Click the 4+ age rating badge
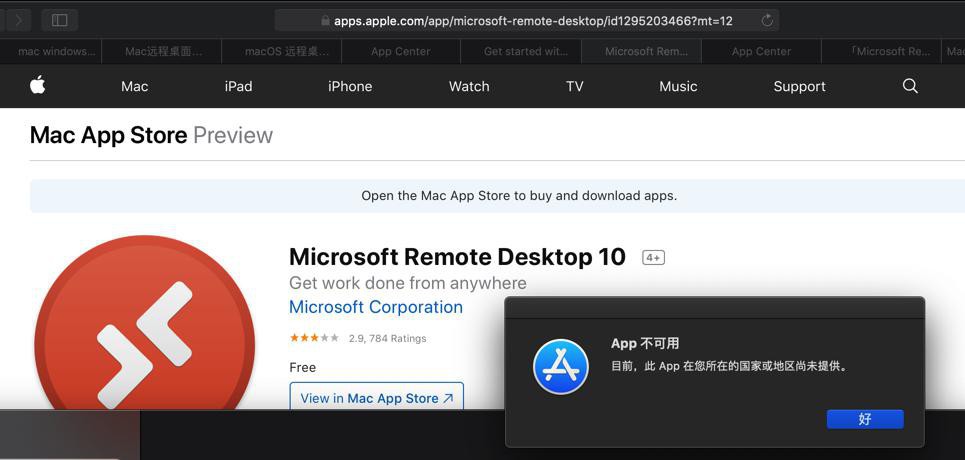This screenshot has width=965, height=460. pyautogui.click(x=654, y=257)
